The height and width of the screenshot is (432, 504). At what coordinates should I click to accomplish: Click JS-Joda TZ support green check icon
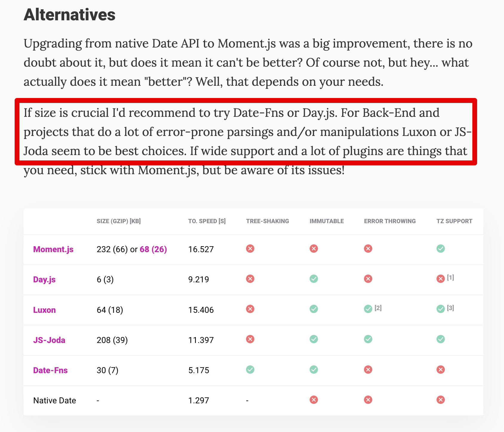pyautogui.click(x=441, y=339)
